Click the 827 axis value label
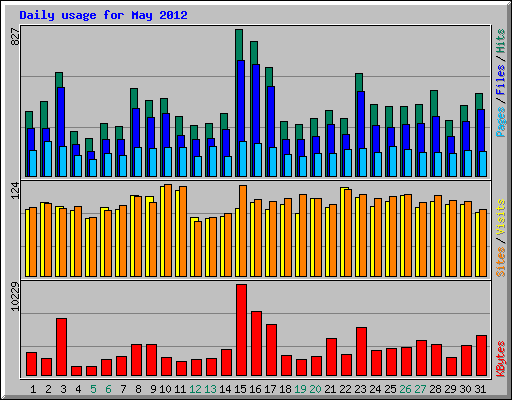Viewport: 512px width, 400px height. click(15, 37)
